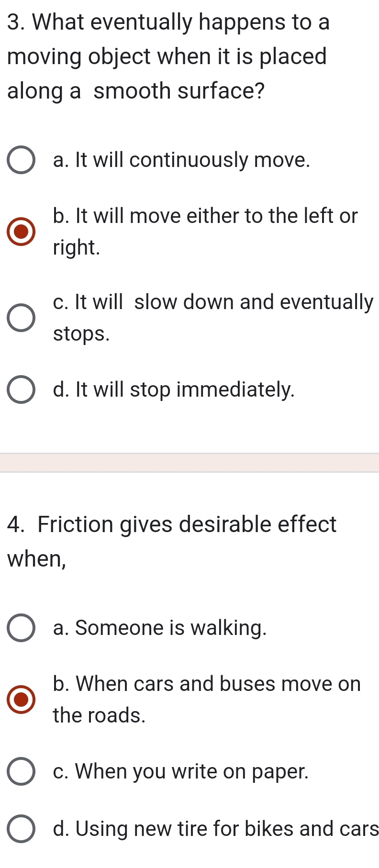
Task: Click the 'c. When you write on paper.' label
Action: click(x=181, y=771)
